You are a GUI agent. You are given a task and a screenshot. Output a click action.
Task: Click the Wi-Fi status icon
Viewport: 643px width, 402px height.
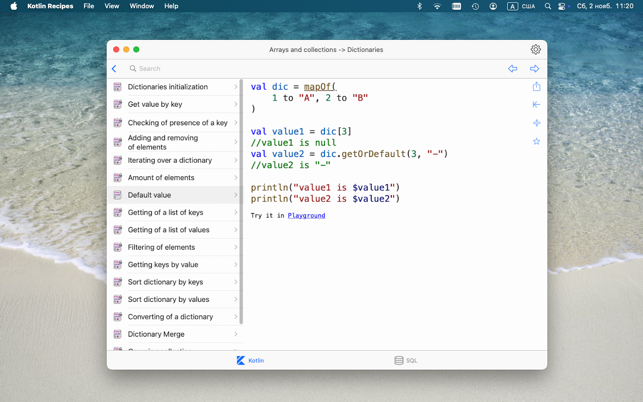(437, 6)
